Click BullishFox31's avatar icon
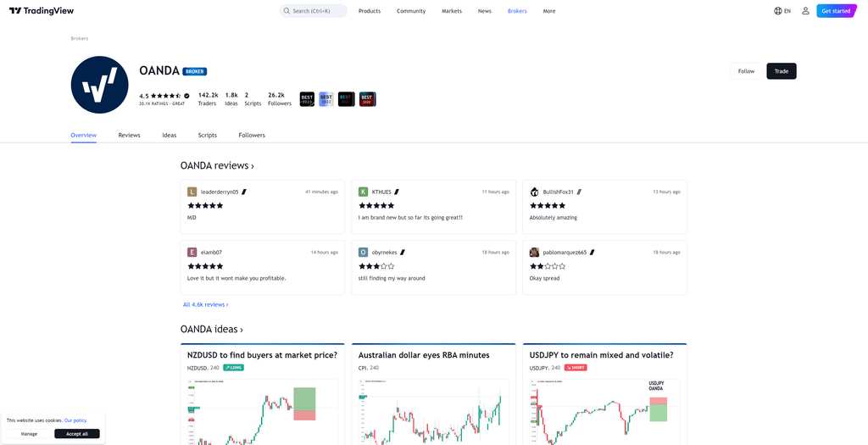The width and height of the screenshot is (868, 445). [534, 192]
